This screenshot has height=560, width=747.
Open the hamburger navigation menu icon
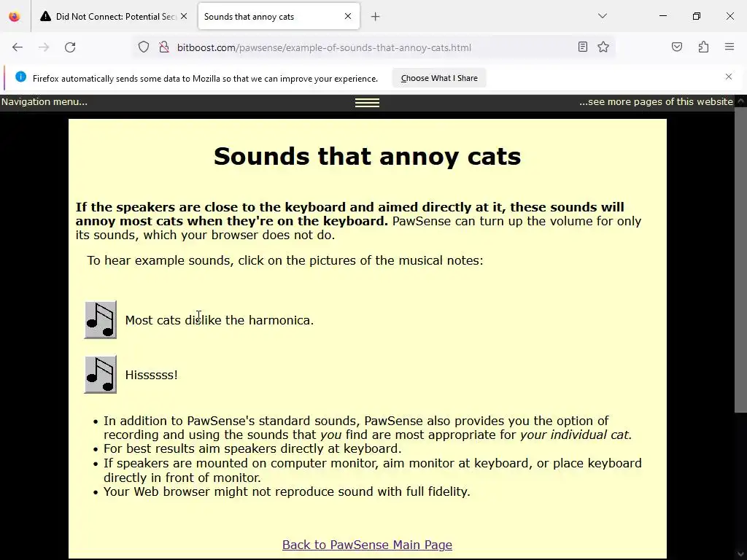368,102
